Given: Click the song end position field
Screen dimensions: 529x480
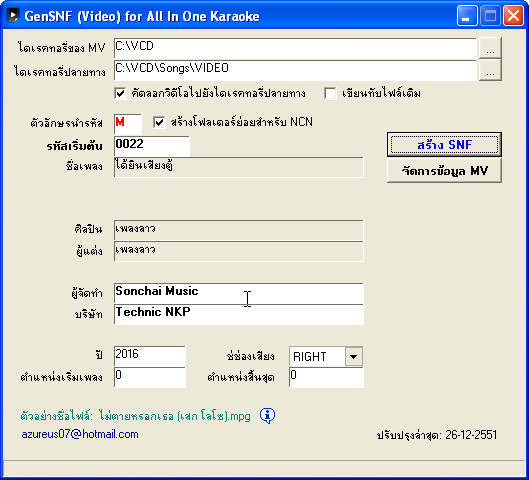Looking at the screenshot, I should (326, 377).
